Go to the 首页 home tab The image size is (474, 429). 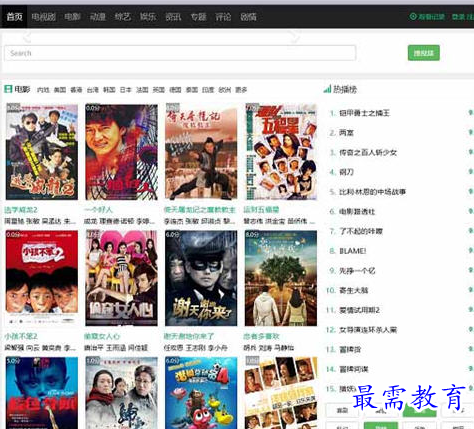click(14, 17)
